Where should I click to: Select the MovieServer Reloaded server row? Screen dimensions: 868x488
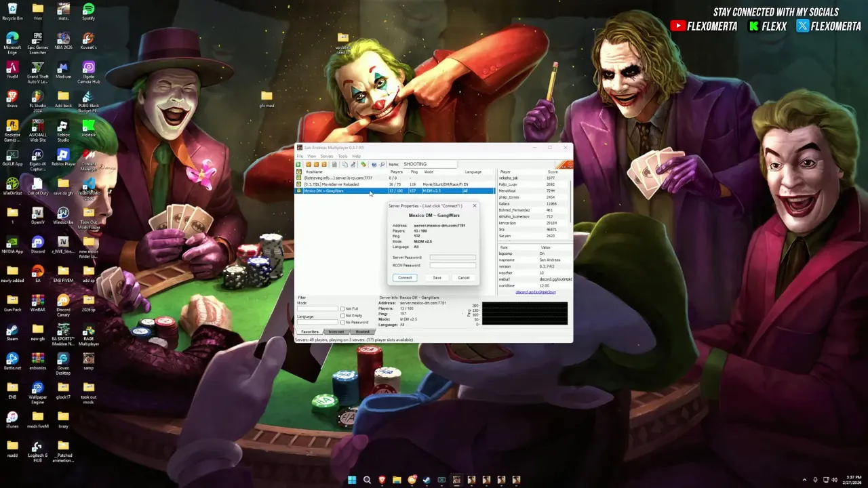(x=396, y=184)
